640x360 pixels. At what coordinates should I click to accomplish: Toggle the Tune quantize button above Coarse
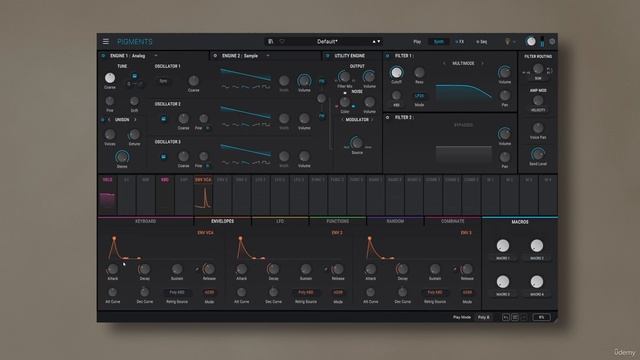coord(134,76)
